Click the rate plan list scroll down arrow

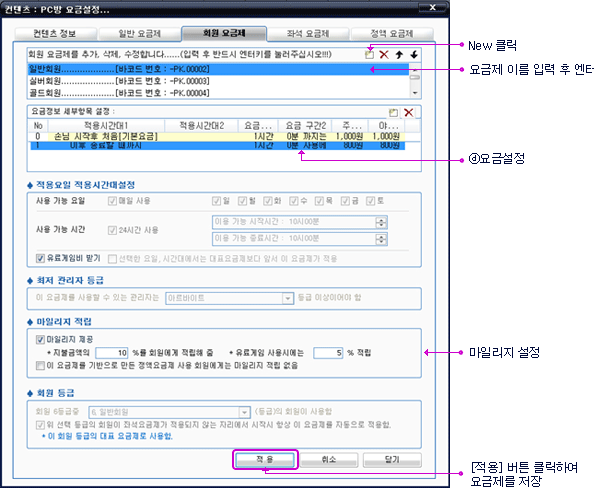[x=415, y=93]
